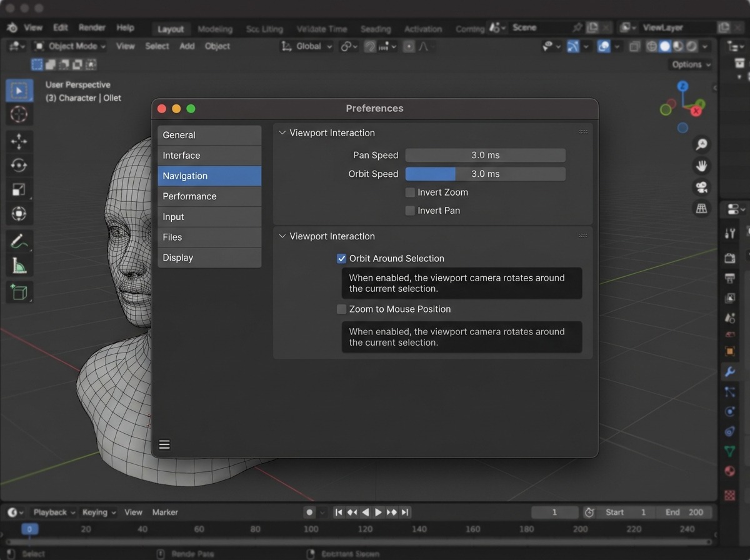This screenshot has height=560, width=750.
Task: Open the Render menu
Action: pyautogui.click(x=92, y=27)
